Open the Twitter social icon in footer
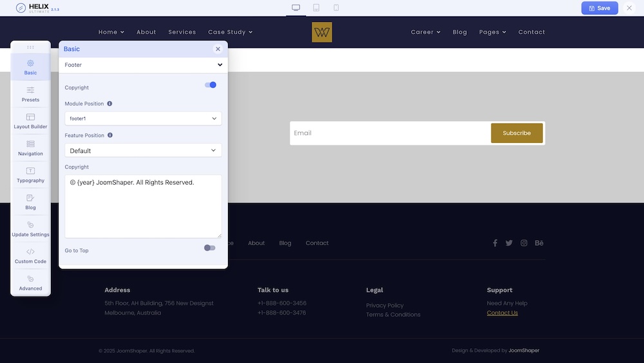Image resolution: width=644 pixels, height=363 pixels. click(x=509, y=243)
